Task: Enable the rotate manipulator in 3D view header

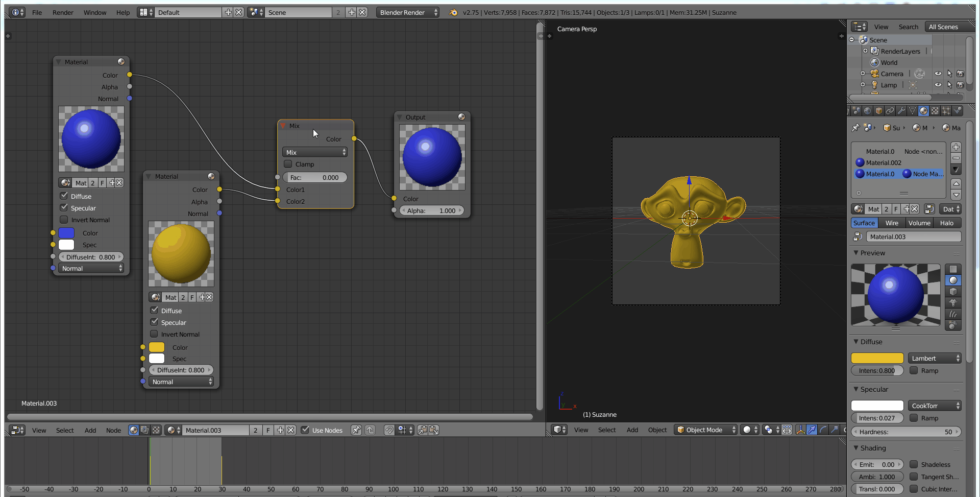Action: point(823,430)
